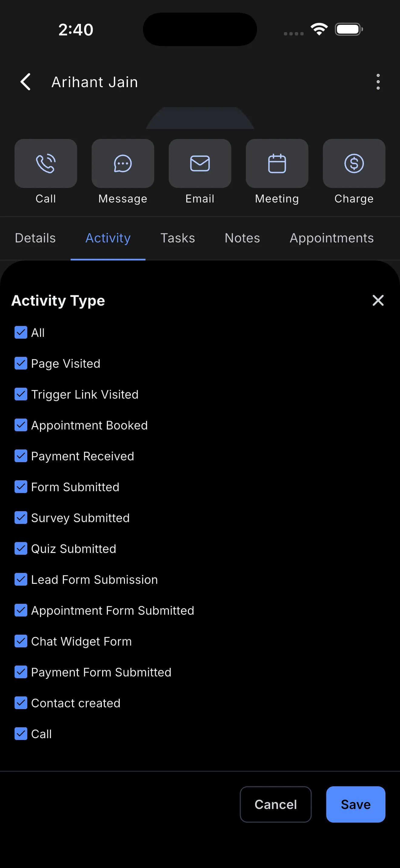Uncheck the All checkbox
Screen dimensions: 400x868
(x=21, y=332)
